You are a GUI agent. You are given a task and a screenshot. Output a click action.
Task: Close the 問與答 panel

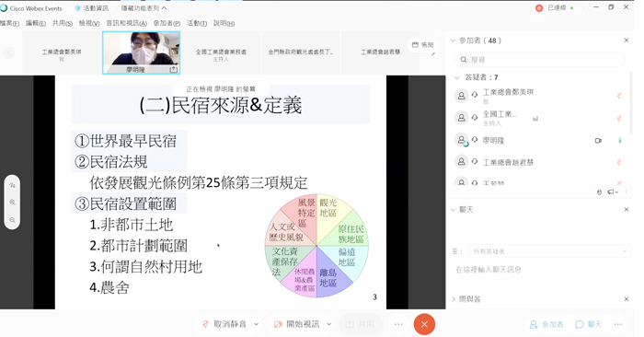(x=627, y=299)
